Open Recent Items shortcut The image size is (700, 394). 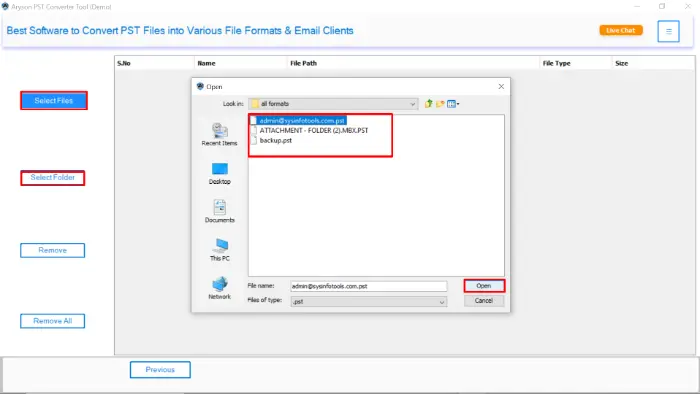pos(219,134)
